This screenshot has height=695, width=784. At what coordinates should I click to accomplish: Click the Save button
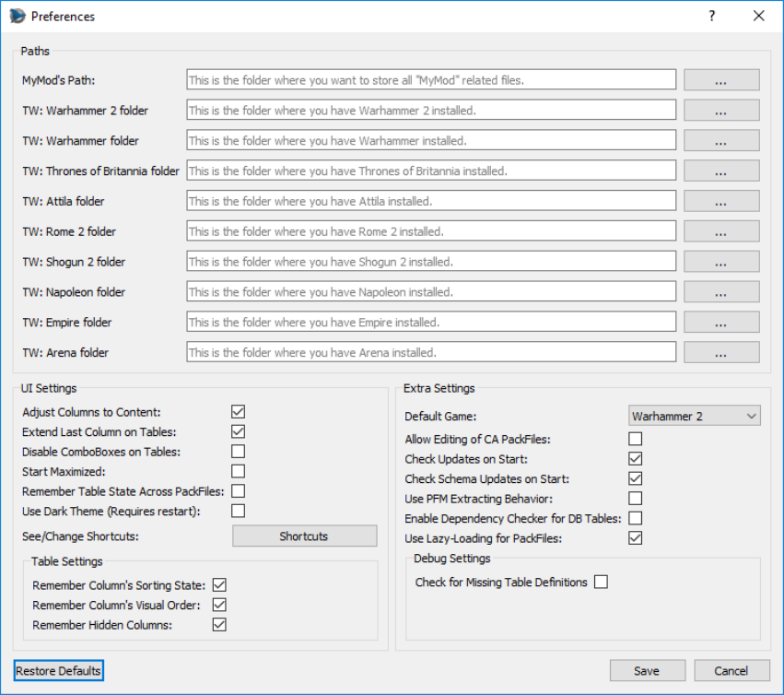[647, 670]
